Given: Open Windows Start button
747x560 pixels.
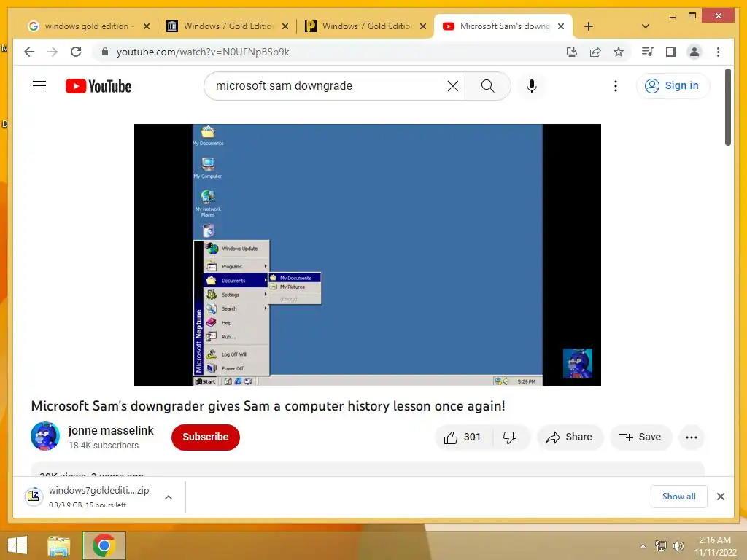Looking at the screenshot, I should click(x=18, y=545).
